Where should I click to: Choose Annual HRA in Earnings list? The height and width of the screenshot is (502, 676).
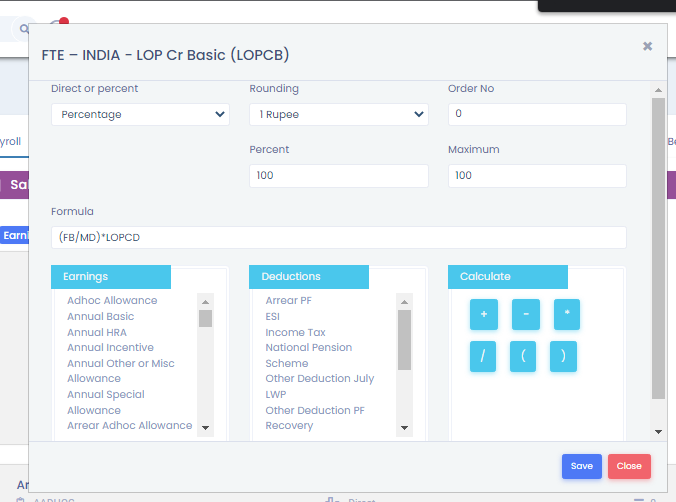96,332
